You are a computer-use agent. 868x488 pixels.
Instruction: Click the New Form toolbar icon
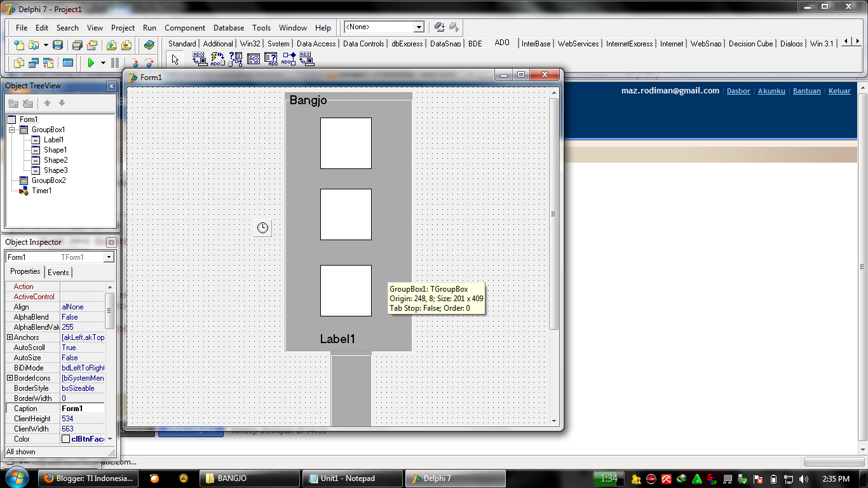pyautogui.click(x=68, y=63)
